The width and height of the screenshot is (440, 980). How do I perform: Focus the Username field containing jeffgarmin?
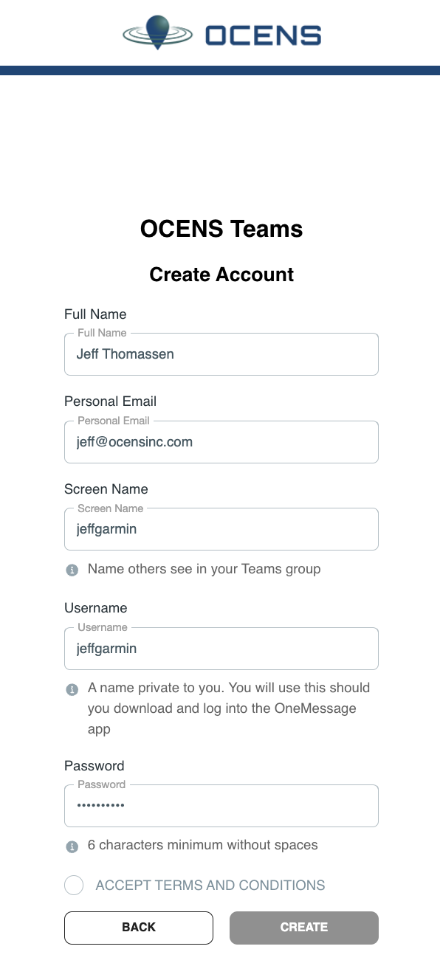(x=221, y=649)
